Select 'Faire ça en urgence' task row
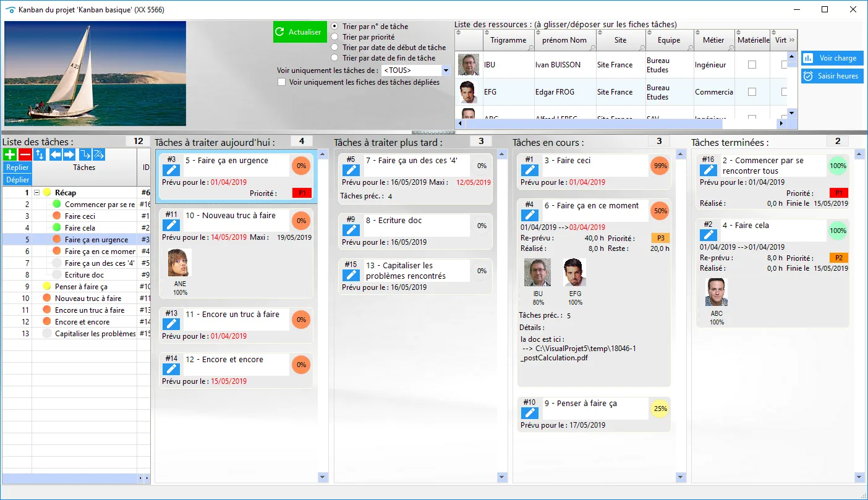 pyautogui.click(x=76, y=240)
